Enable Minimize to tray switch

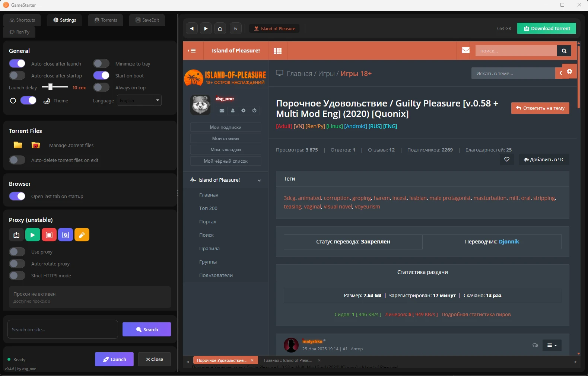point(101,64)
